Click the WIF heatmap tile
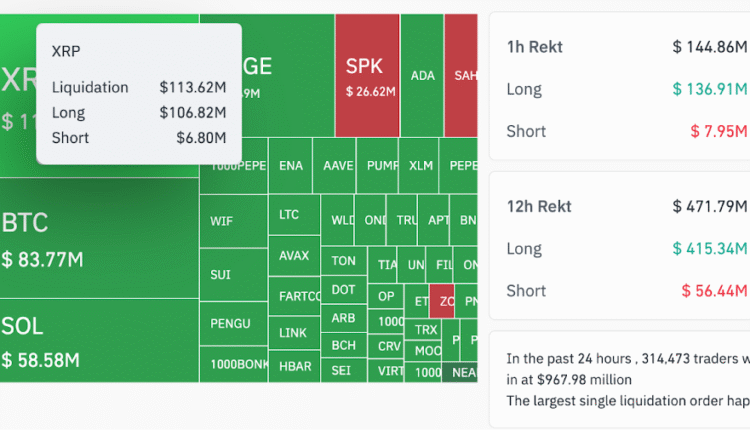 (233, 221)
